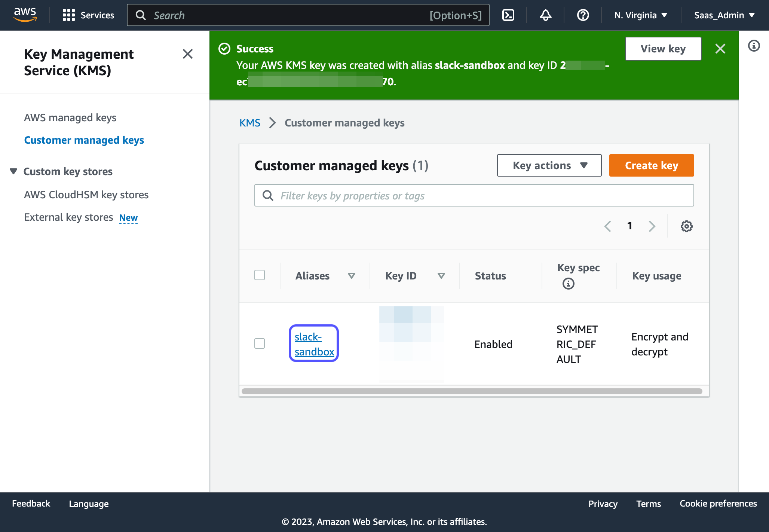Toggle the slack-sandbox key checkbox
This screenshot has height=532, width=769.
click(x=260, y=343)
